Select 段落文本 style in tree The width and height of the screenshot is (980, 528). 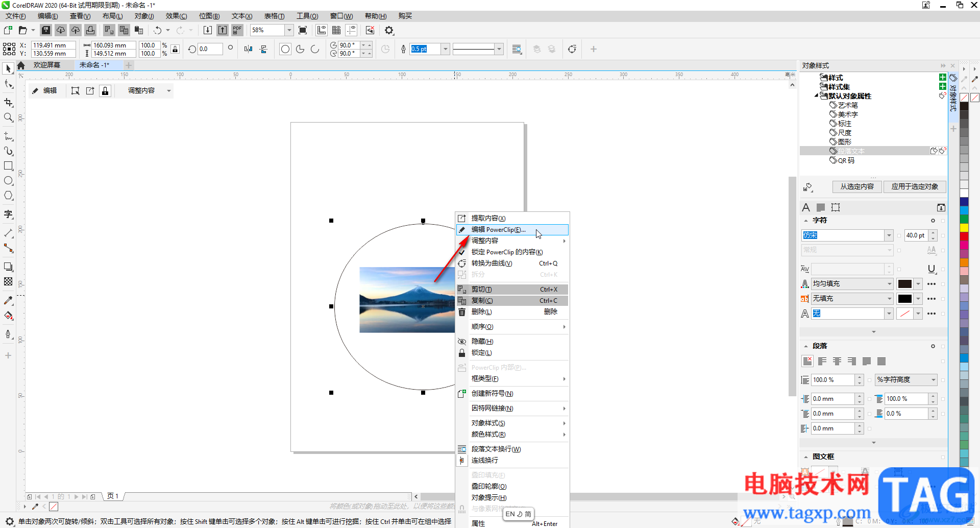[851, 151]
